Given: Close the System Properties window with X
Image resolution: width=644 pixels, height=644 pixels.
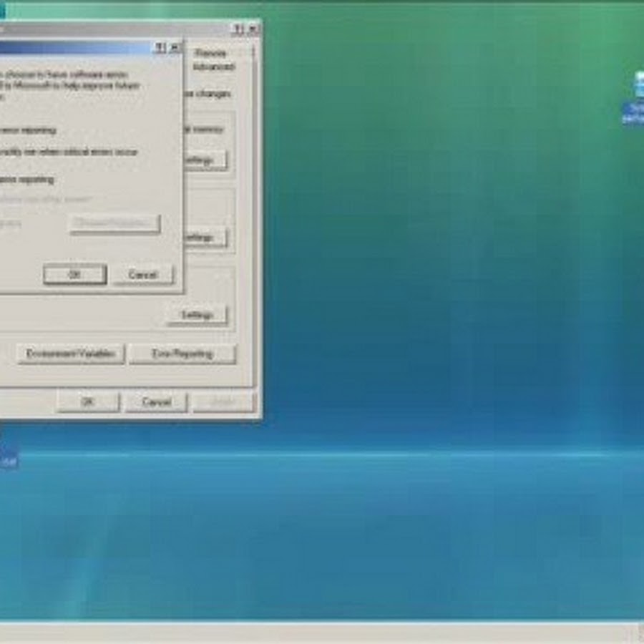Looking at the screenshot, I should 253,29.
